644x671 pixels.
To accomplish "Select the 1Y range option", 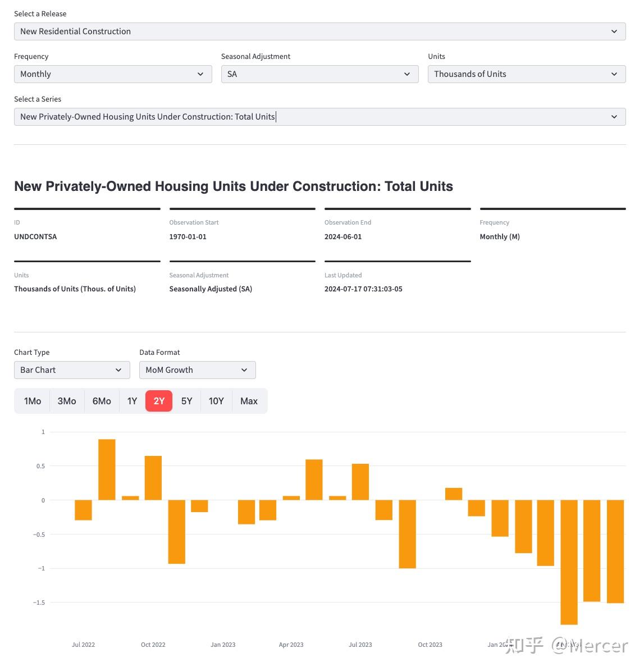I will pyautogui.click(x=132, y=401).
